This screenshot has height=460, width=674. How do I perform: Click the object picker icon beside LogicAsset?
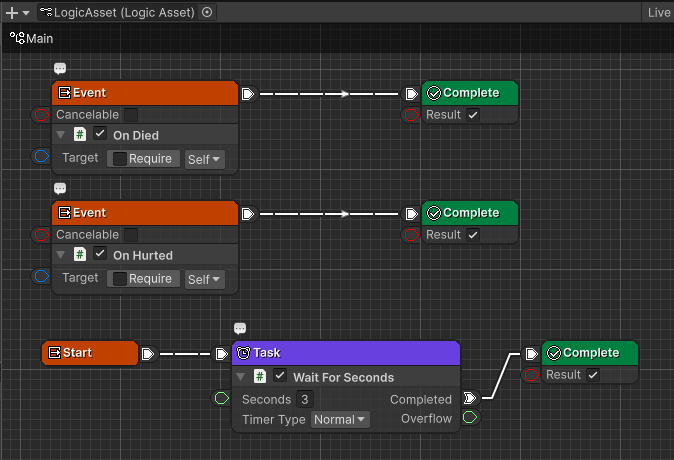(x=207, y=13)
